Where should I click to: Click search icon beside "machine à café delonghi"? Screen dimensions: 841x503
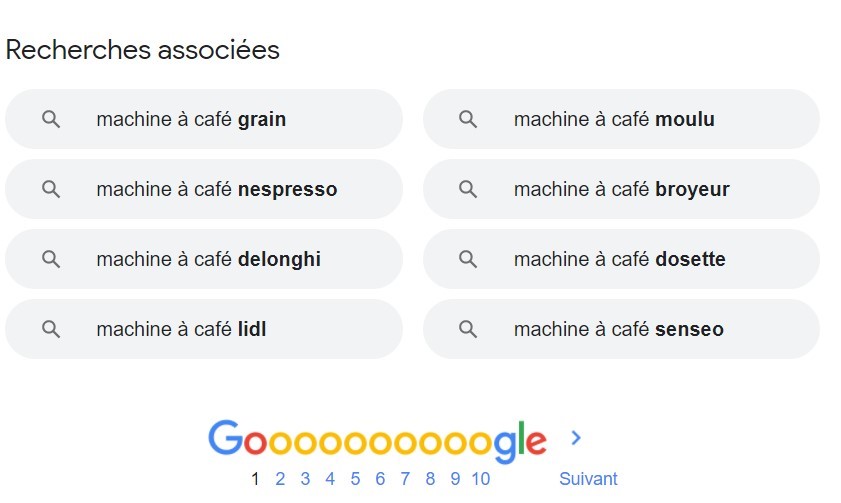[51, 259]
